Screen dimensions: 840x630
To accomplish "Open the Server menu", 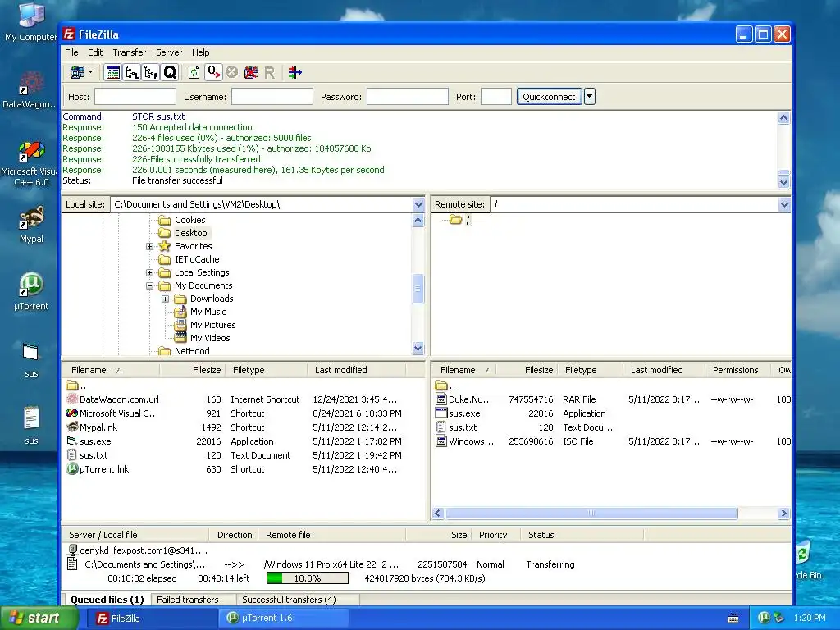I will point(169,52).
